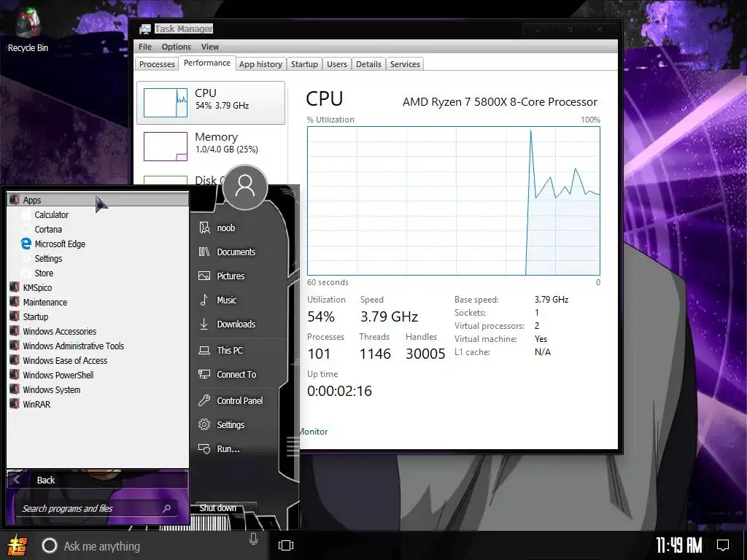Image resolution: width=747 pixels, height=560 pixels.
Task: Click the AMD Ryzen 7 5800X processor name
Action: pos(500,102)
